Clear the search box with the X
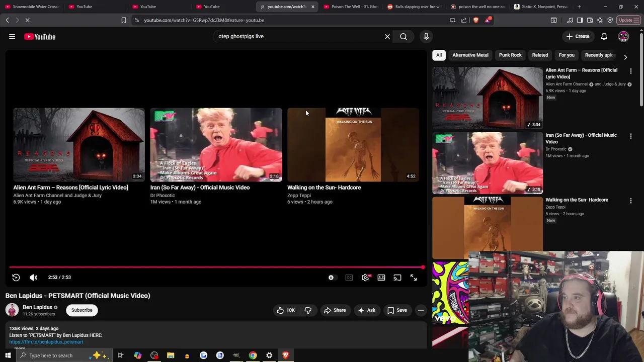644x362 pixels. click(x=387, y=36)
